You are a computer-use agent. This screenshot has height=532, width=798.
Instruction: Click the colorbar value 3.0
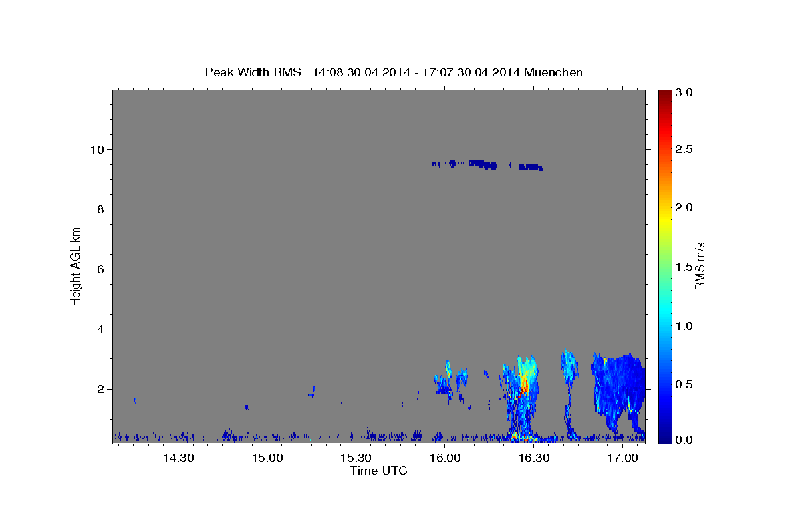pyautogui.click(x=684, y=92)
